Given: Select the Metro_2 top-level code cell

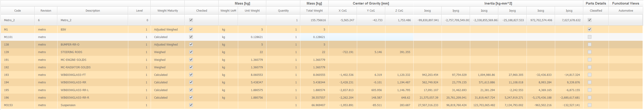Looking at the screenshot, I should 10,20.
